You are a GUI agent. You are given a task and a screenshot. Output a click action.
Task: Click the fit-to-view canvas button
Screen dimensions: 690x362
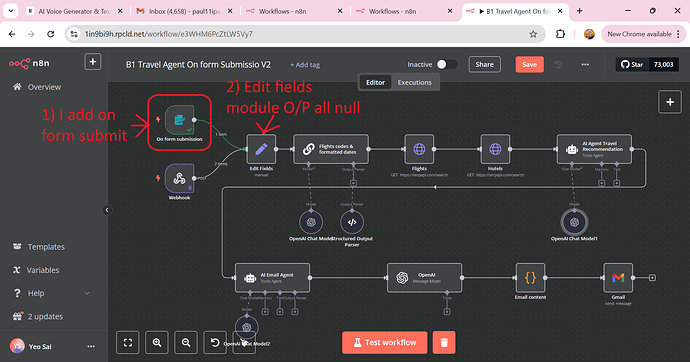tap(128, 342)
